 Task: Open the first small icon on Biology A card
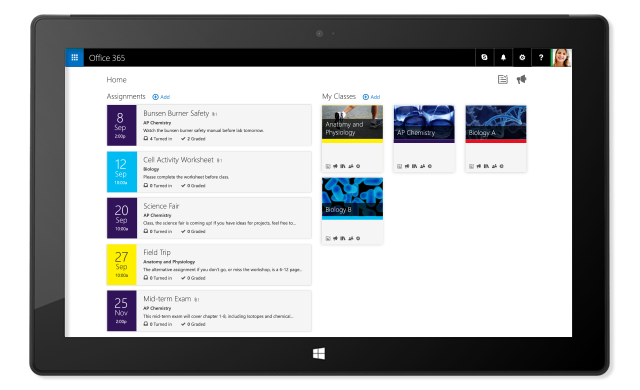click(x=471, y=166)
